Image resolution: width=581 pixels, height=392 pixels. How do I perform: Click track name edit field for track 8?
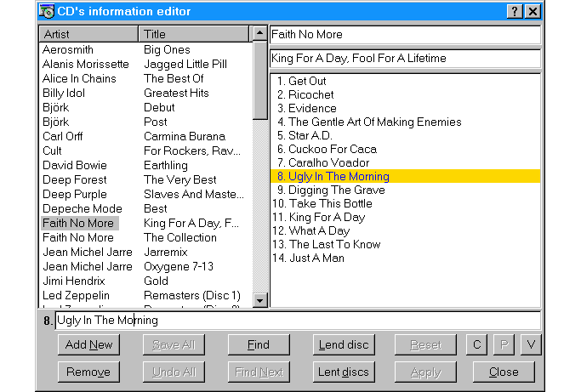[298, 321]
